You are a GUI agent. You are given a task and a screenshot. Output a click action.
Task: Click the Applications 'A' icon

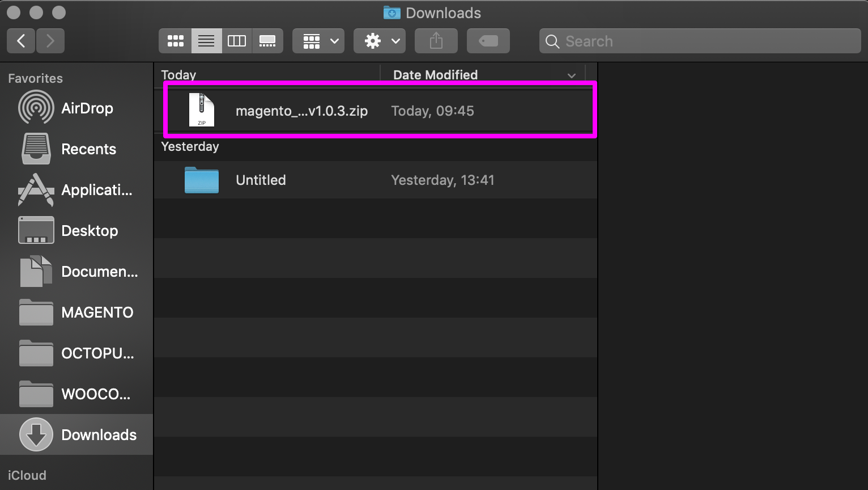[x=36, y=189]
